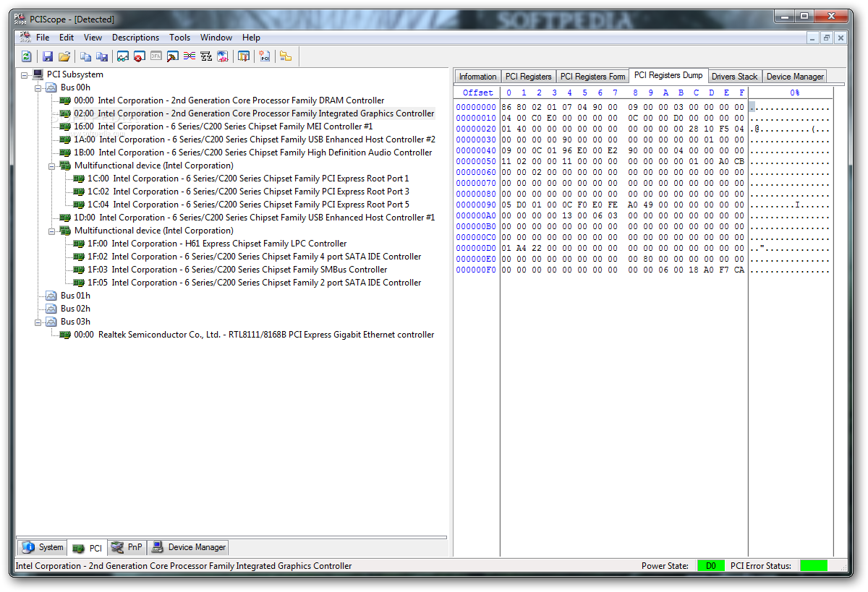The image size is (868, 592).
Task: Click the eye with red waveform toolbar icon
Action: click(223, 56)
